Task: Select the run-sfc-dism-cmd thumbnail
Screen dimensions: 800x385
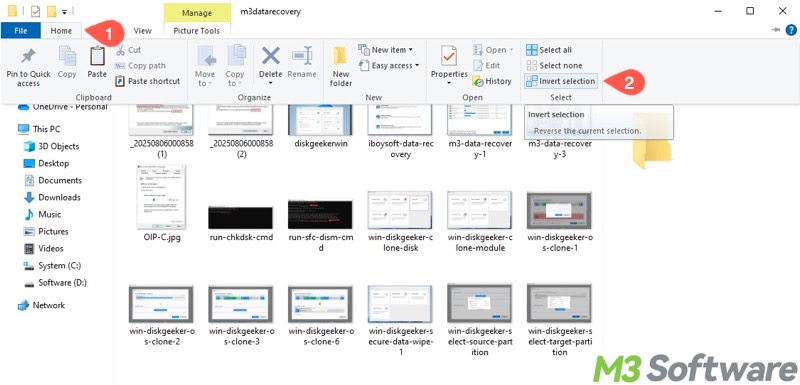Action: coord(321,214)
